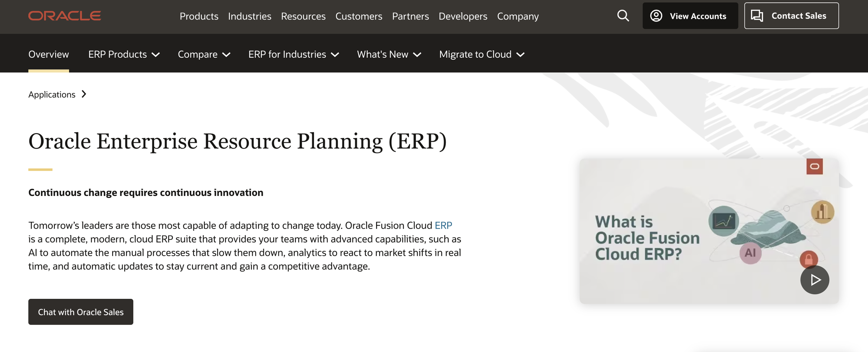Follow the Applications breadcrumb link
Screen dimensions: 868x352
pyautogui.click(x=52, y=95)
